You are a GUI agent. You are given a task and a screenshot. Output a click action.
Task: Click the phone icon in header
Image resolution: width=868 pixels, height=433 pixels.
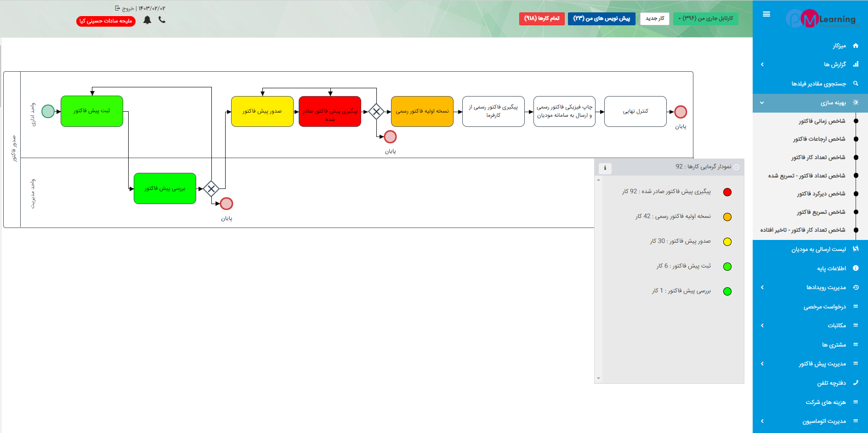point(162,20)
